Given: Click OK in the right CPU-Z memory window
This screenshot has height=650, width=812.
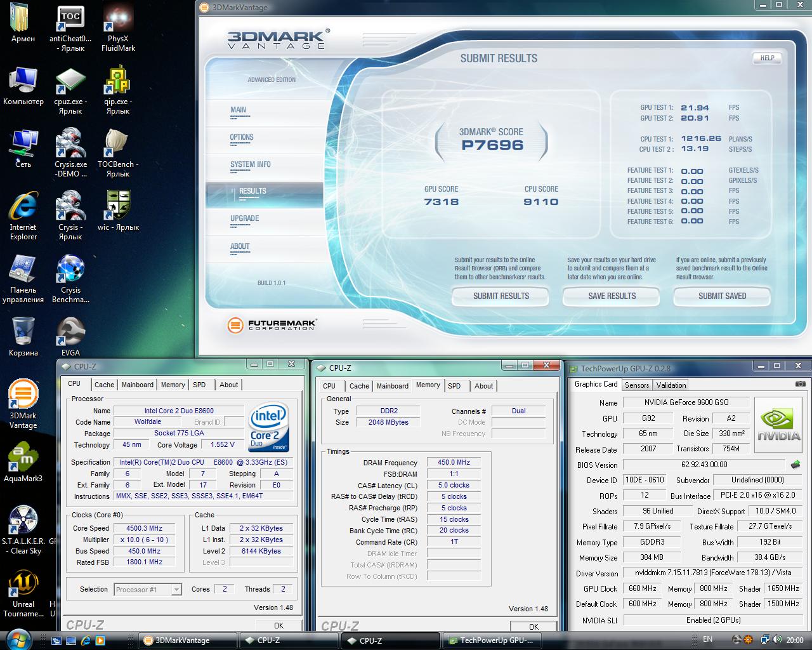Looking at the screenshot, I should 534,627.
